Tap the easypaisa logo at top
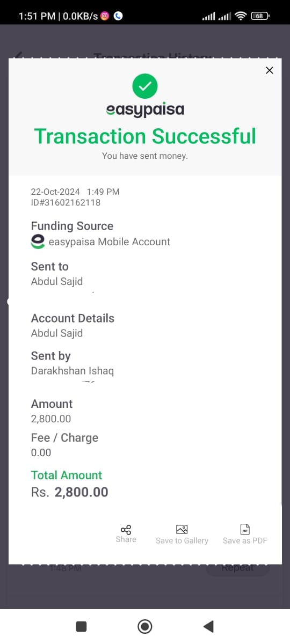The height and width of the screenshot is (644, 290). pos(145,109)
